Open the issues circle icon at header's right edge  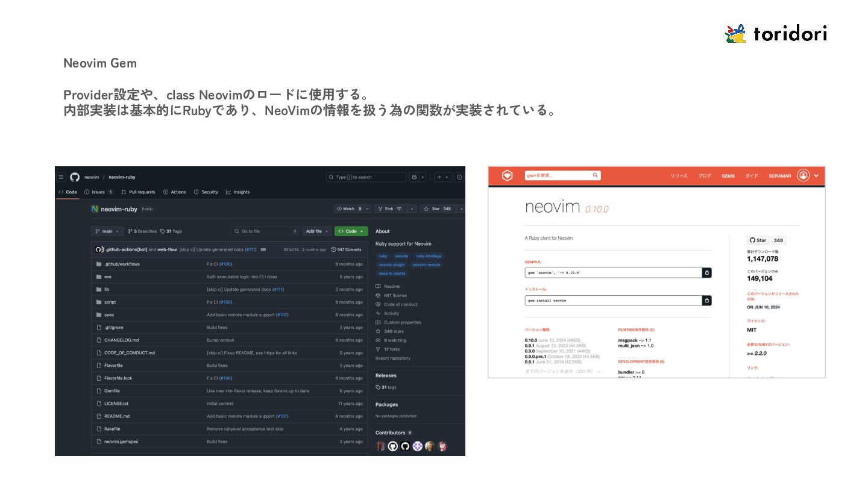pyautogui.click(x=459, y=177)
